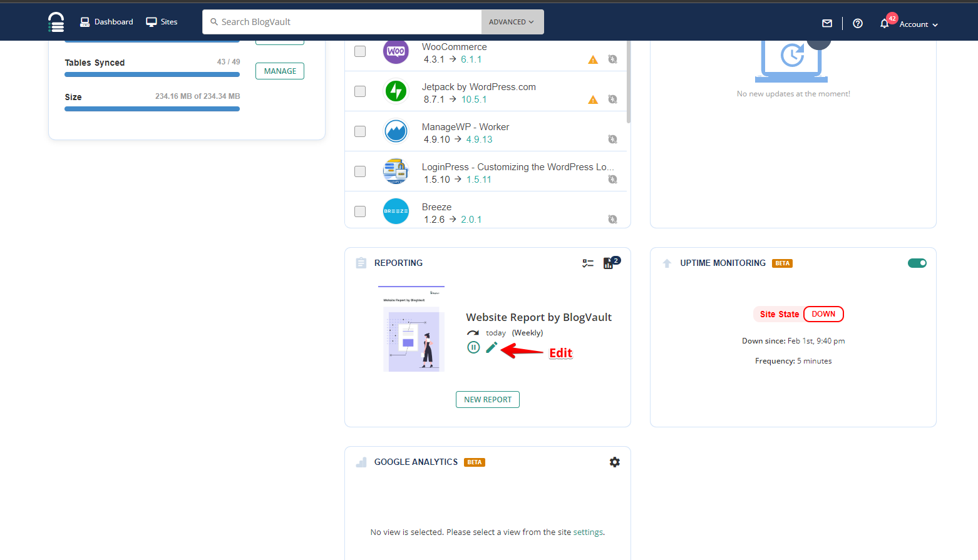Click the Website Report by BlogVault title

[x=538, y=317]
